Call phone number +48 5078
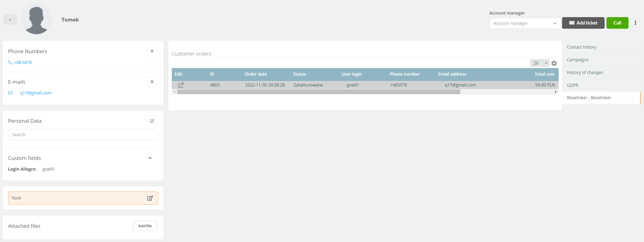The image size is (644, 242). 23,63
